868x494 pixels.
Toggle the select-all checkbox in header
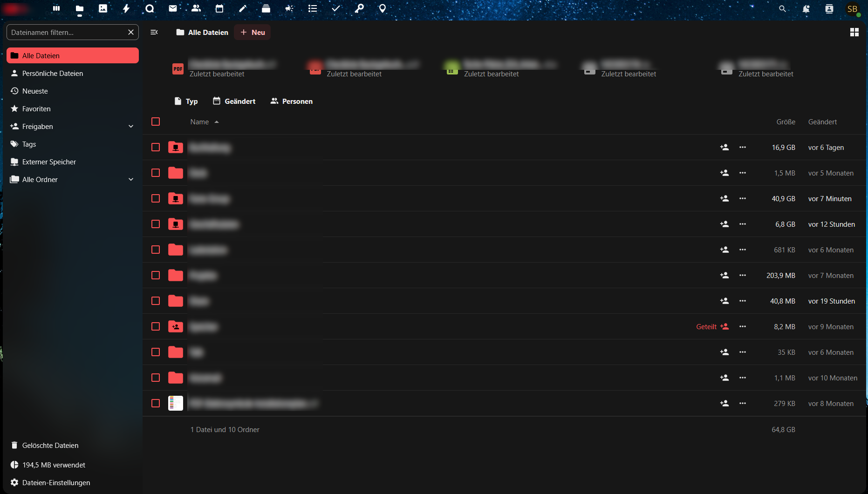156,122
